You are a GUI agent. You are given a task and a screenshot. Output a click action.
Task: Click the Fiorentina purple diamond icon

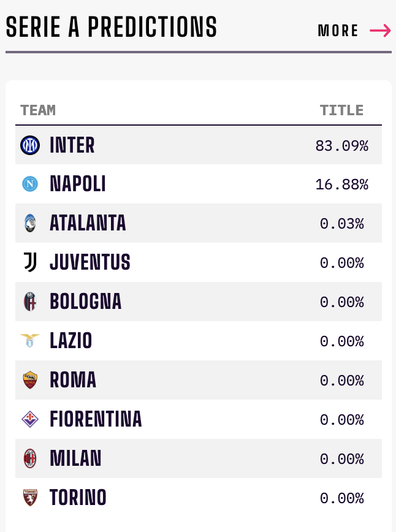[x=30, y=419]
